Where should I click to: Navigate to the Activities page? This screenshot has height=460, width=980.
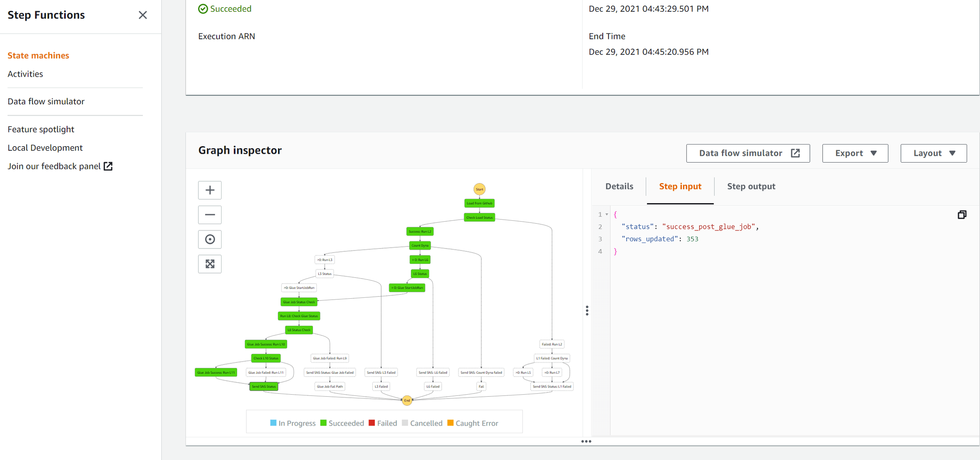click(25, 74)
